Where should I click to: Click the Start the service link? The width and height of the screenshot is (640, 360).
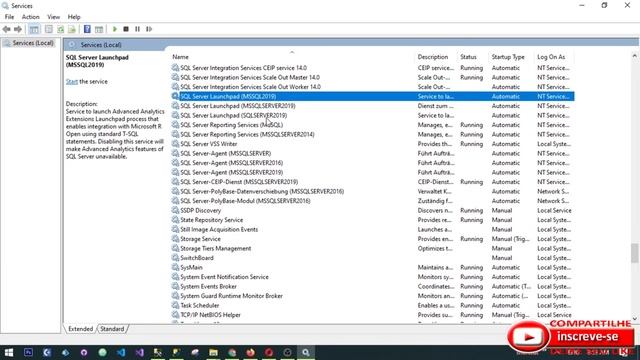click(72, 82)
